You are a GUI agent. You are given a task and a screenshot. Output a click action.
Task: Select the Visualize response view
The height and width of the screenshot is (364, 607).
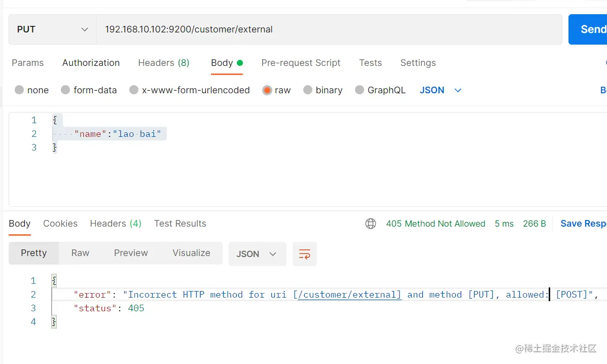coord(191,253)
